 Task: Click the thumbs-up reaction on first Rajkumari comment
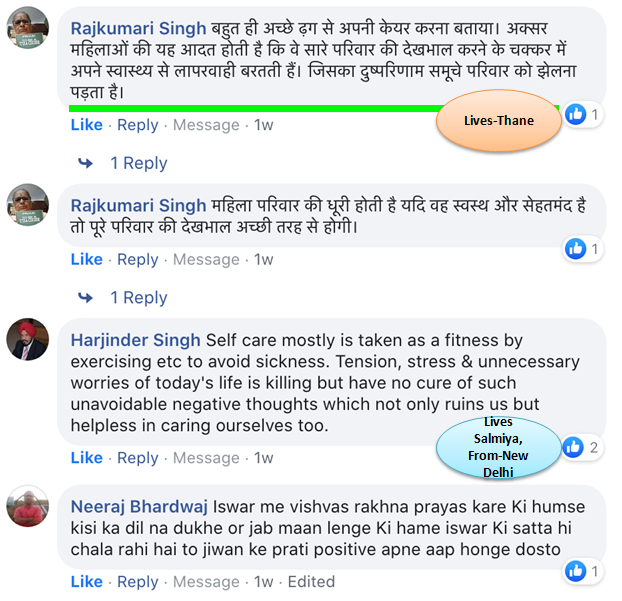575,115
